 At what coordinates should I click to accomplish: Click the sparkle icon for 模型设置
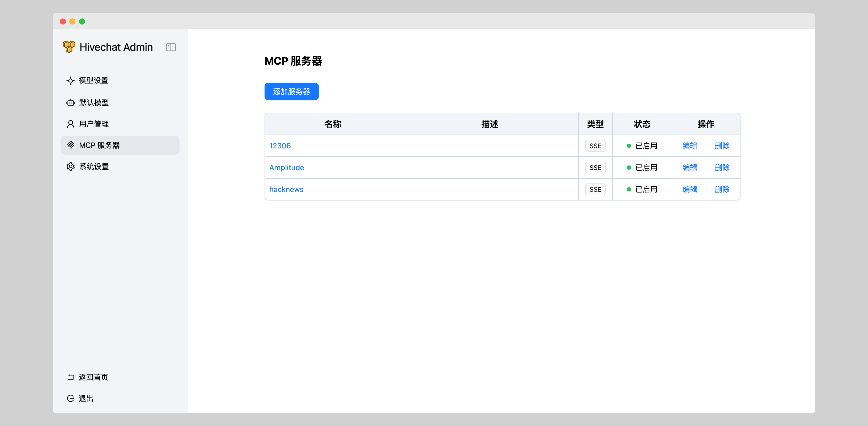[x=70, y=81]
